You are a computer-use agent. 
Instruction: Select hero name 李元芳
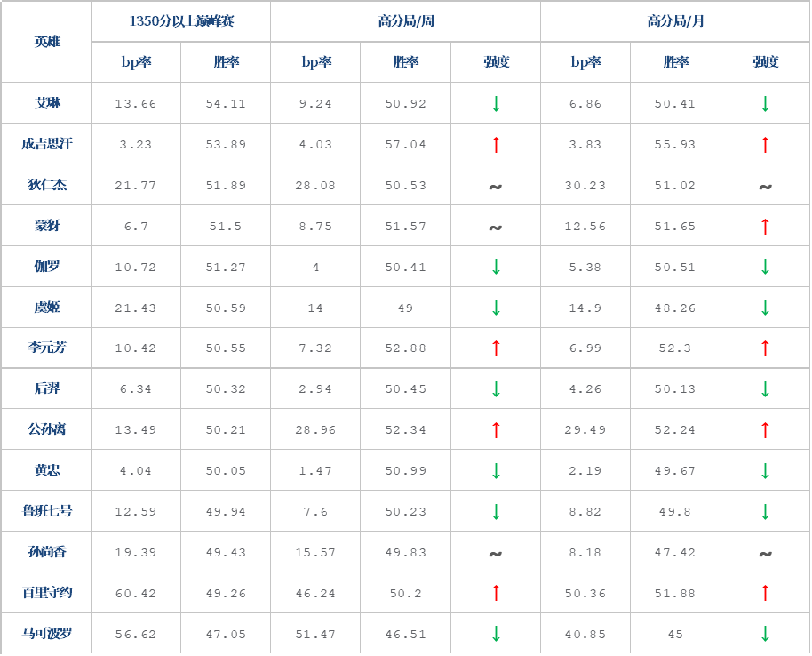point(47,348)
